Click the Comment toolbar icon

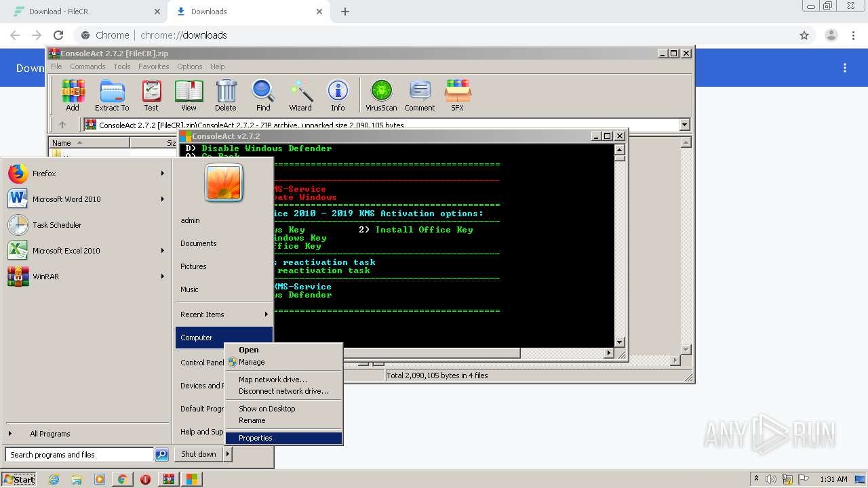tap(420, 96)
